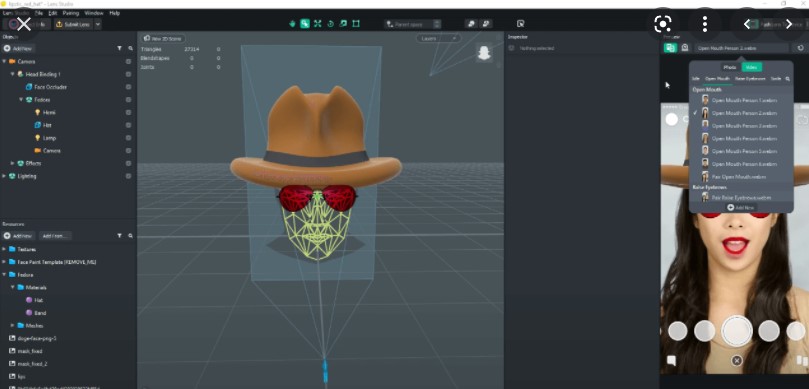Activate the scale tool with four arrows
Image resolution: width=809 pixels, height=389 pixels.
[x=318, y=24]
